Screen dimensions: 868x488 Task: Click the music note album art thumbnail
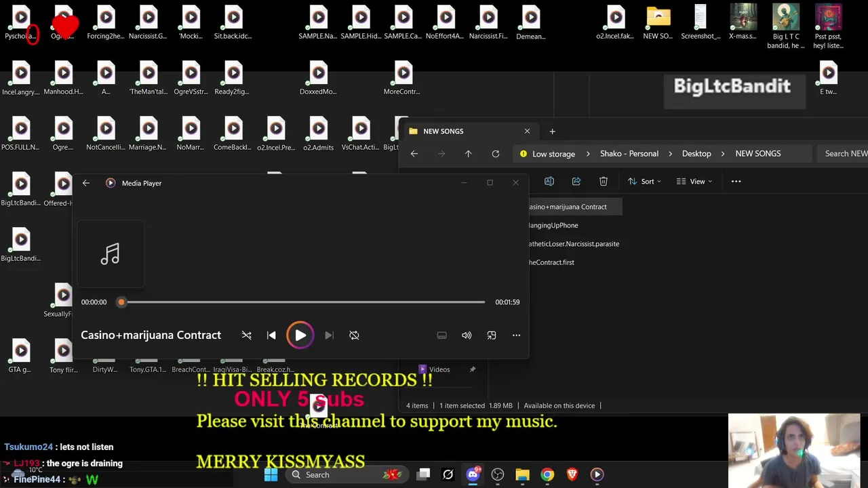tap(111, 254)
